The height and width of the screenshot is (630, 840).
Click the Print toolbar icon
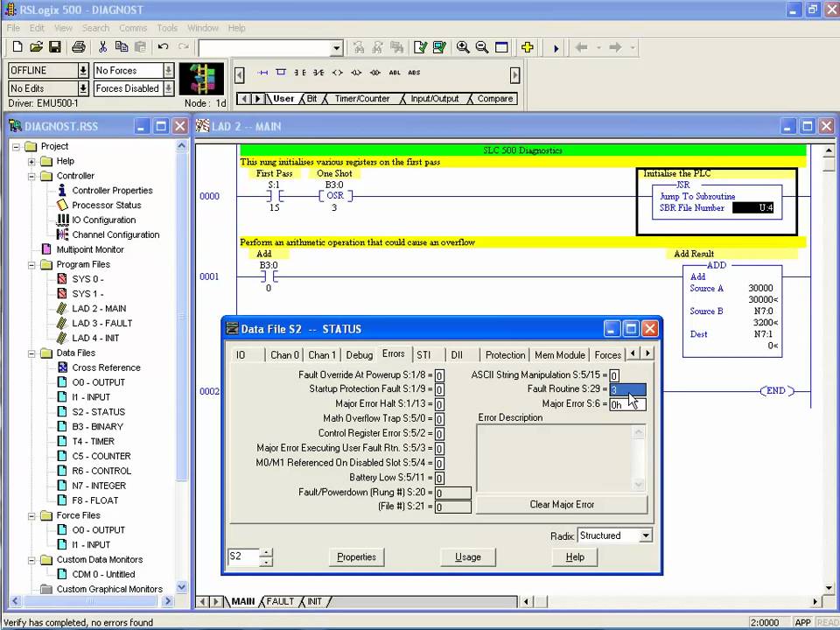pyautogui.click(x=79, y=47)
